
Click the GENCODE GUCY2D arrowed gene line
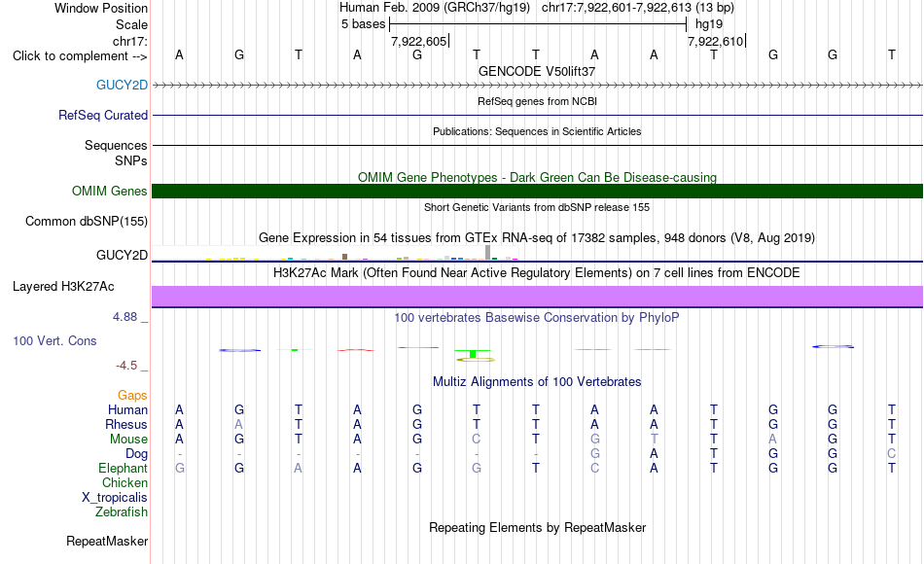[x=538, y=85]
